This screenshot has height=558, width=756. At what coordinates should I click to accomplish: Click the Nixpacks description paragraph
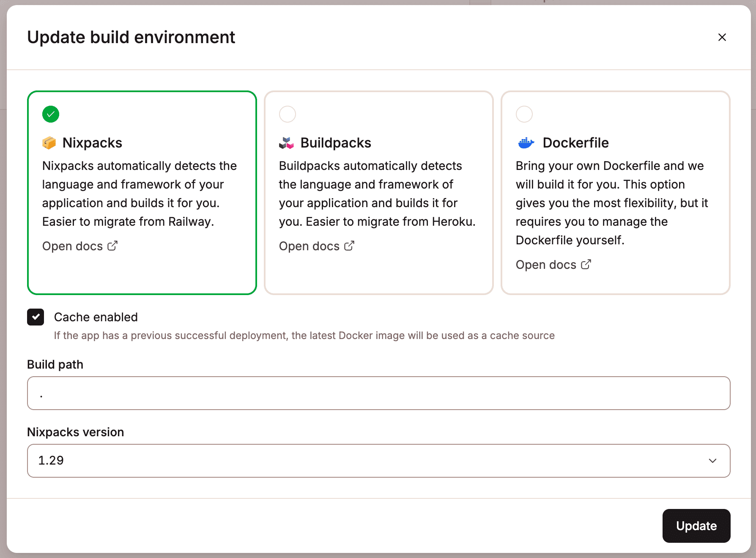pyautogui.click(x=140, y=194)
